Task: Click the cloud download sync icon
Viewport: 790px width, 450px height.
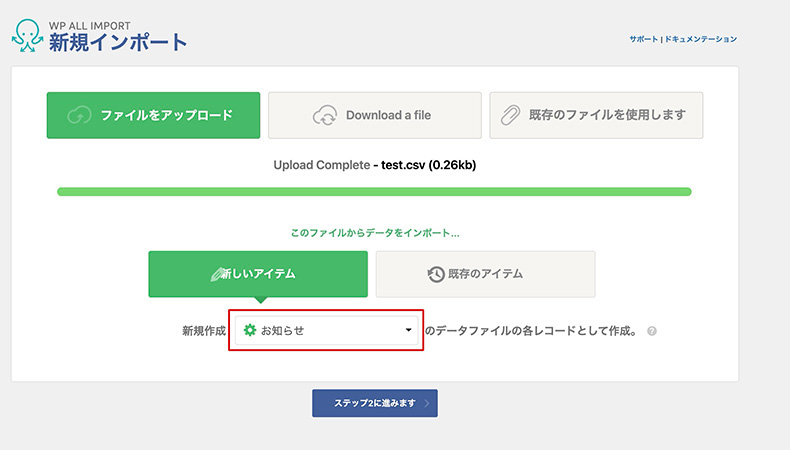Action: (325, 115)
